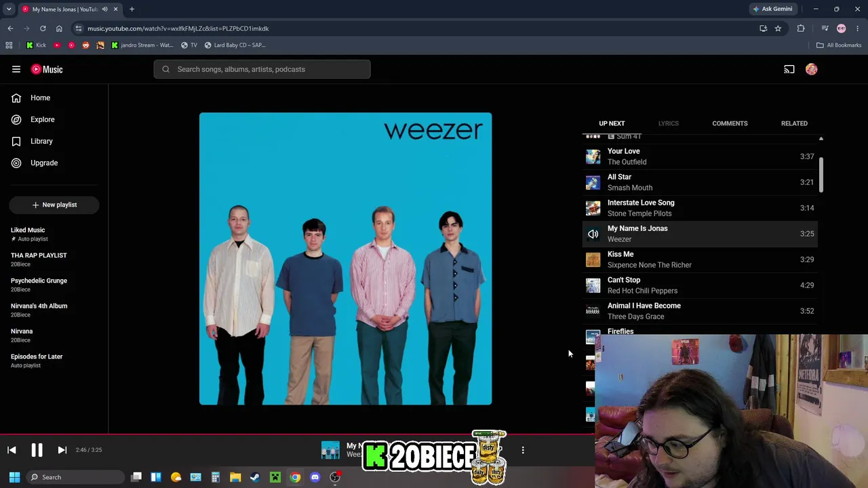The image size is (868, 488).
Task: Open the player bar three-dot menu
Action: [x=523, y=450]
